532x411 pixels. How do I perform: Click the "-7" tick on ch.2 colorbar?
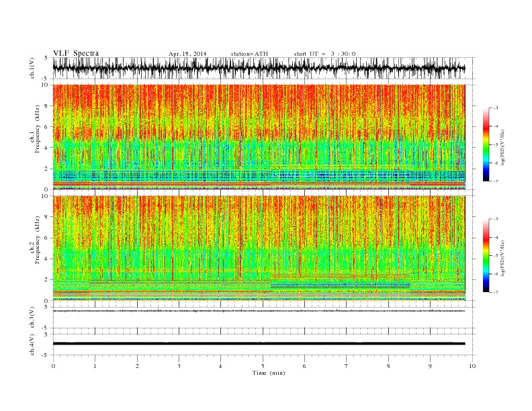(x=495, y=292)
